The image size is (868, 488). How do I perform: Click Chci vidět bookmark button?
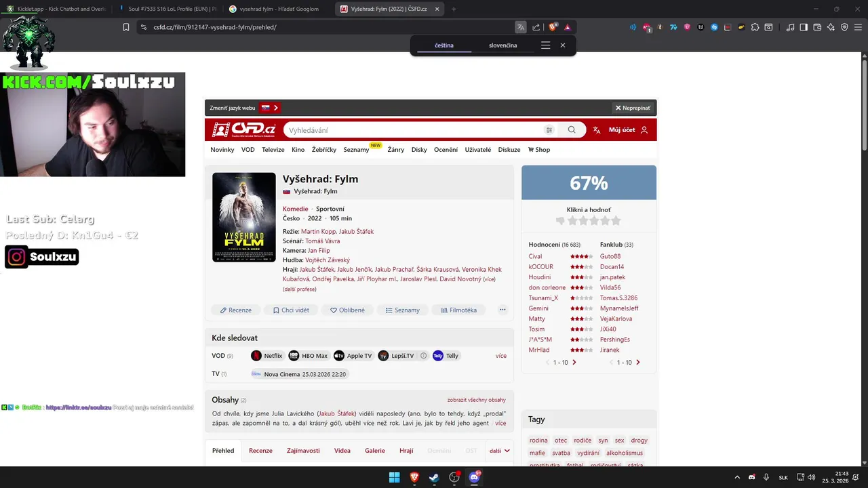291,310
